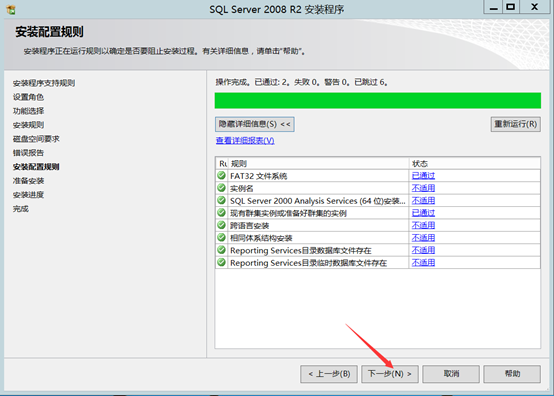Open the 查看详细报表(V) link
Image resolution: width=554 pixels, height=396 pixels.
pos(245,141)
